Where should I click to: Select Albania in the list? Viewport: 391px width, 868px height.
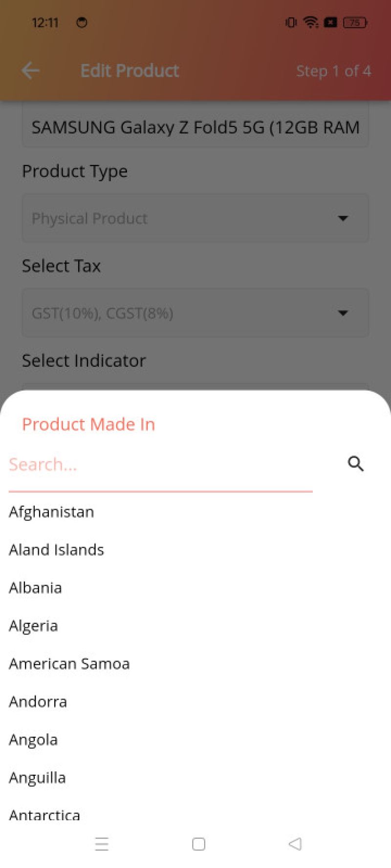[x=35, y=588]
